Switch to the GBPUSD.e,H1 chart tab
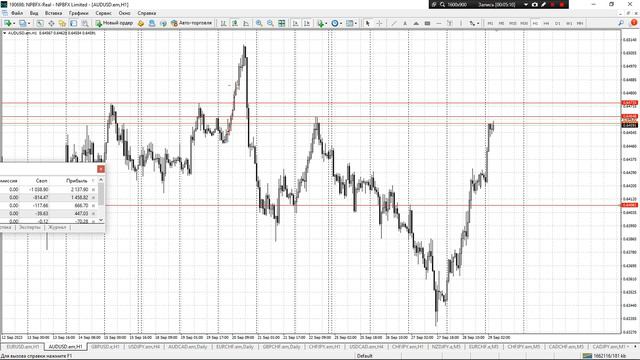The height and width of the screenshot is (360, 640). tap(105, 347)
